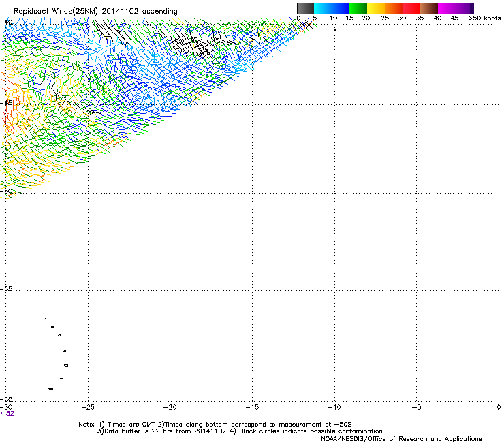Click the 'Times are GMT' note line
Screen dimensions: 504x443
coord(215,425)
